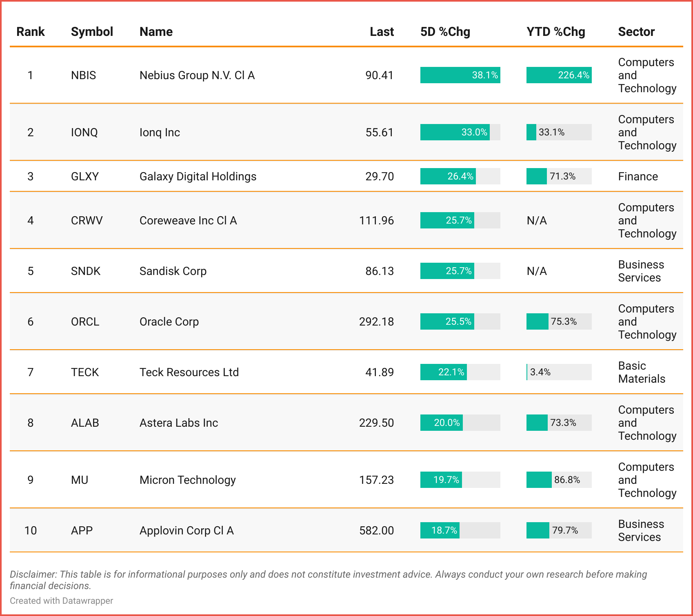Viewport: 693px width, 616px height.
Task: Select the ALAB ticker symbol
Action: pyautogui.click(x=85, y=423)
